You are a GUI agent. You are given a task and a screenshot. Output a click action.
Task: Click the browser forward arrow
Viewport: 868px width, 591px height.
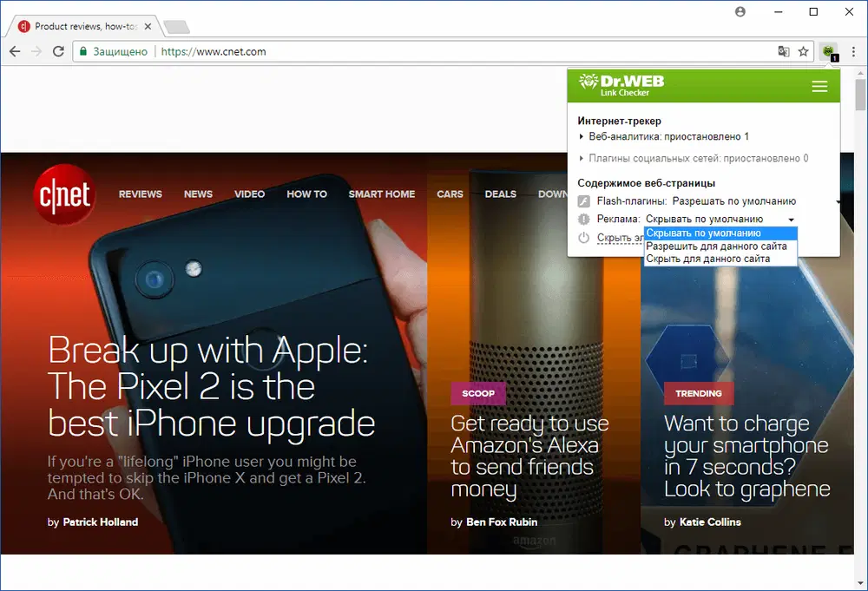point(36,51)
